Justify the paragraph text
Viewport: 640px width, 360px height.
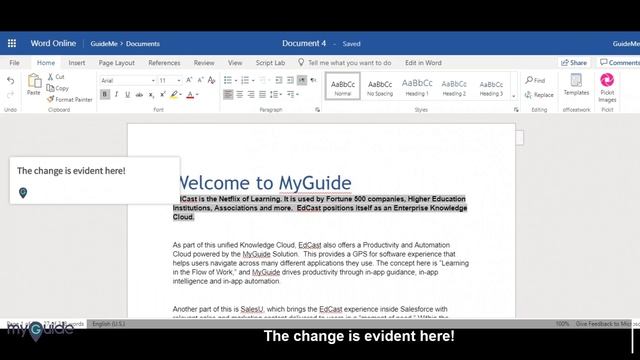point(262,95)
